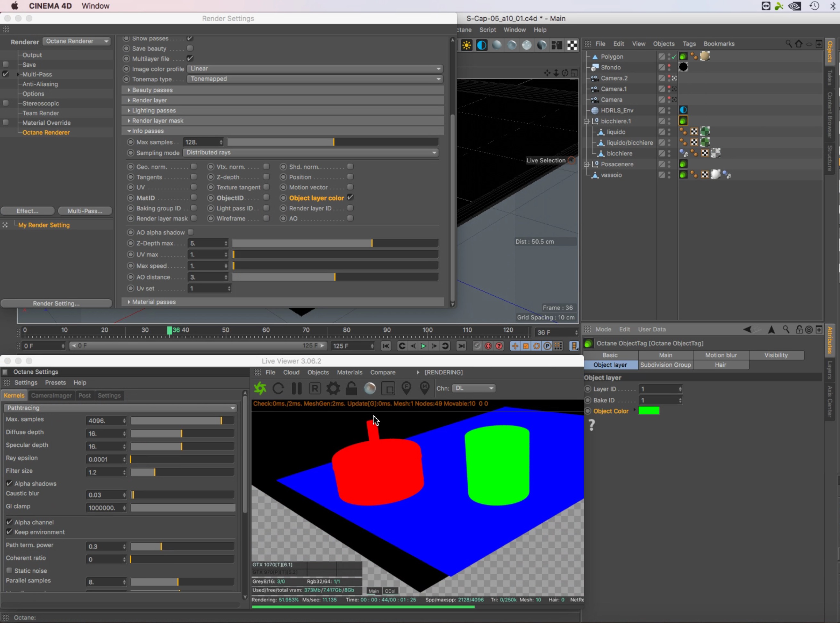Click the clay mode sphere icon

point(370,388)
